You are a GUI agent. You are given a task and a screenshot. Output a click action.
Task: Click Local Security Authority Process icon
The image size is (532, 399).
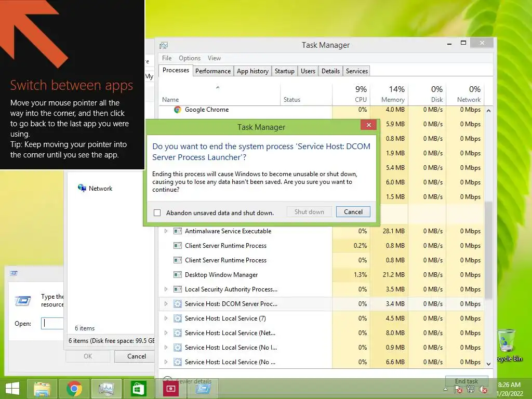178,289
